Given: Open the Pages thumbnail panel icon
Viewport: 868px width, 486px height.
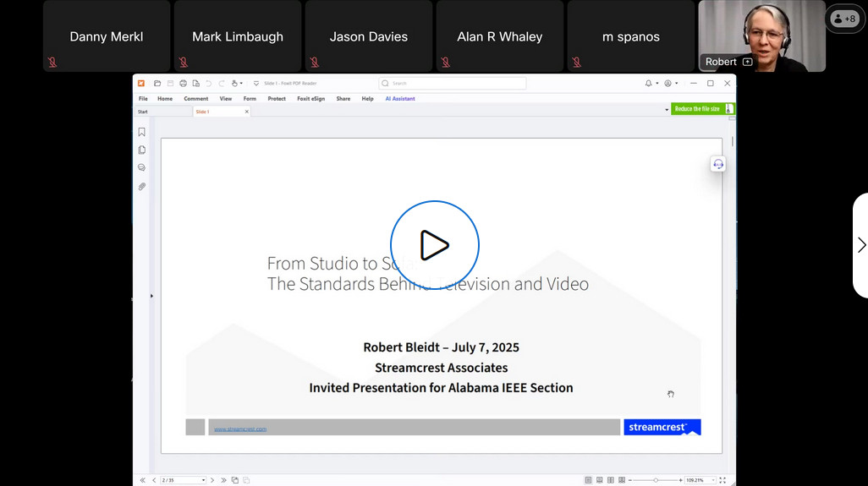Looking at the screenshot, I should (x=141, y=150).
